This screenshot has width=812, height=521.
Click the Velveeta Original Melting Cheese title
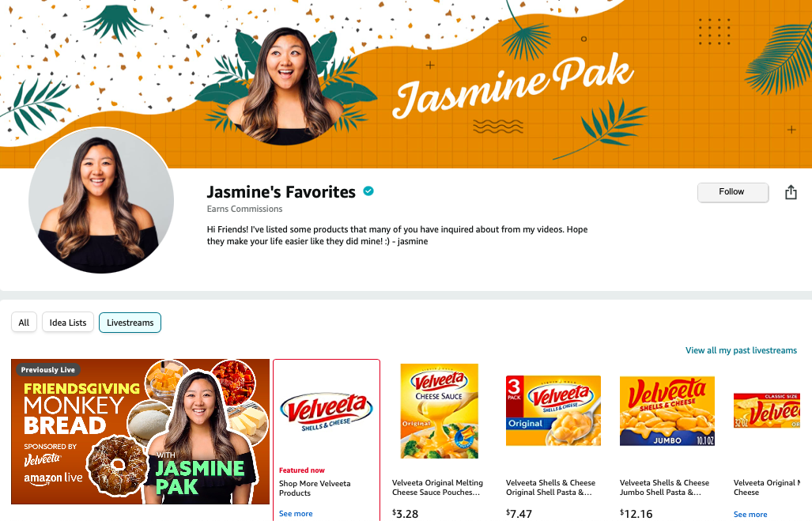point(437,487)
